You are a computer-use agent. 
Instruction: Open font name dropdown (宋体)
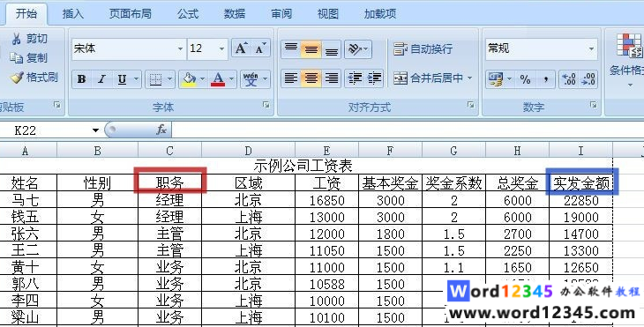click(180, 48)
